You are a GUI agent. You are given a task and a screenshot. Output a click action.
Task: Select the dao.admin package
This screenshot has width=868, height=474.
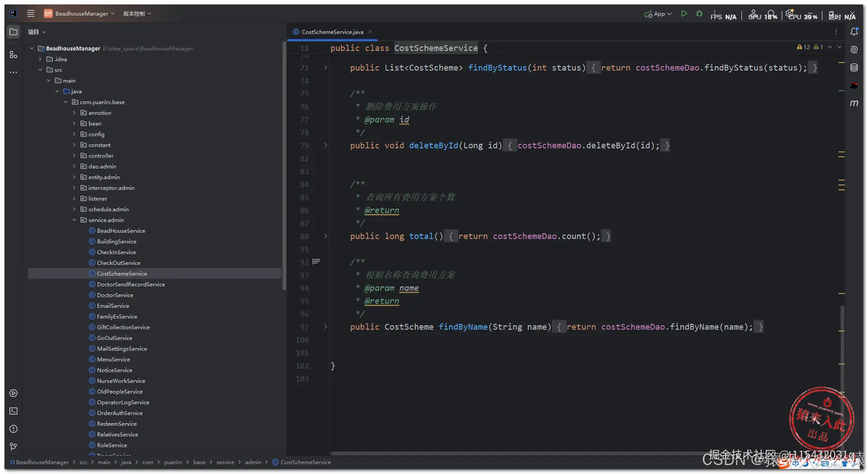tap(102, 166)
